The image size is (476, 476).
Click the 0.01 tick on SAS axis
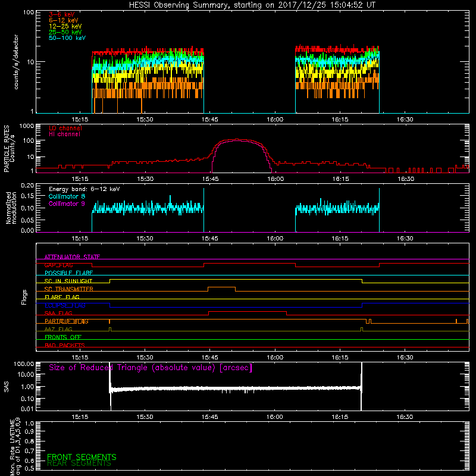point(27,409)
